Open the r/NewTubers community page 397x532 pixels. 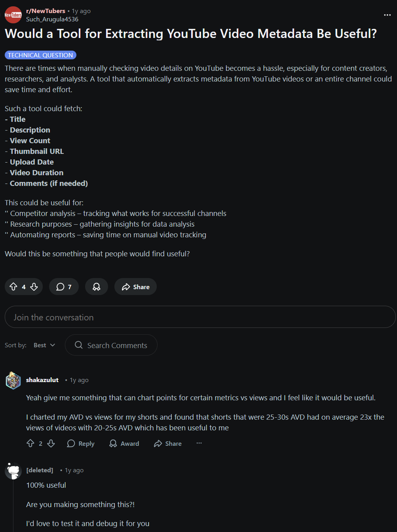(x=45, y=11)
